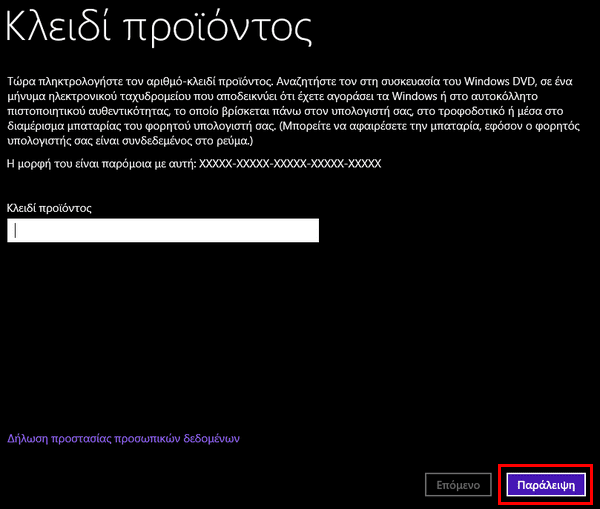The image size is (600, 509).
Task: Click the 'Κλειδί προϊόντος' field label
Action: tap(49, 208)
